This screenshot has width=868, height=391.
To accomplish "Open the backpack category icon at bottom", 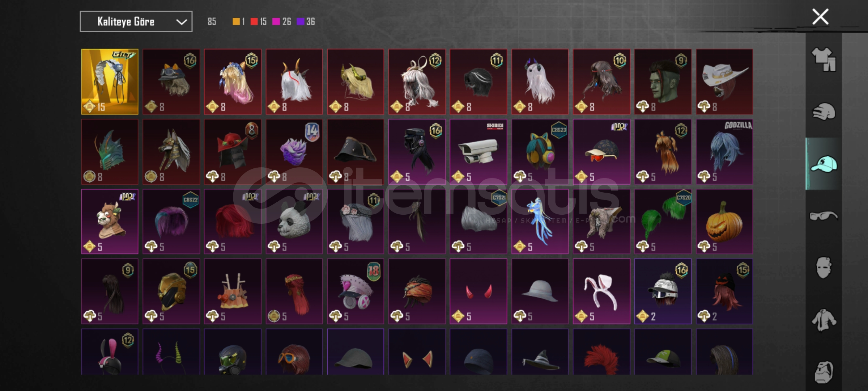I will tap(824, 372).
